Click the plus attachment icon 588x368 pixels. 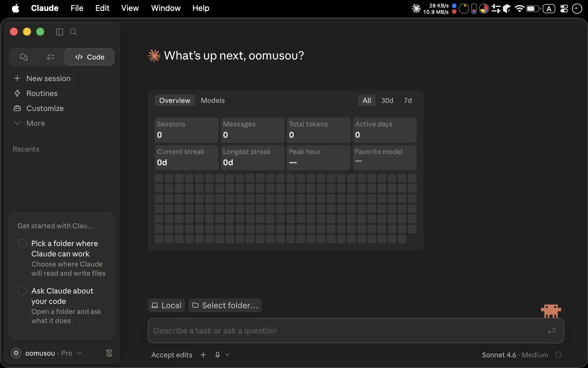[x=203, y=355]
